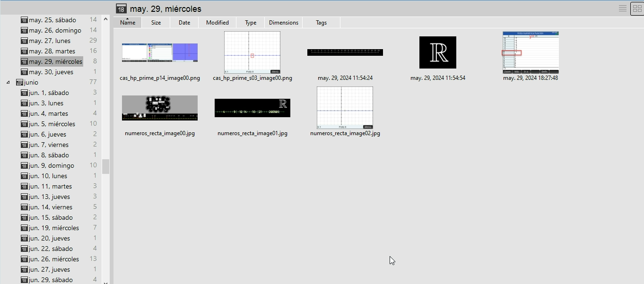Click the sidebar vertical scrollbar thumb

point(105,166)
